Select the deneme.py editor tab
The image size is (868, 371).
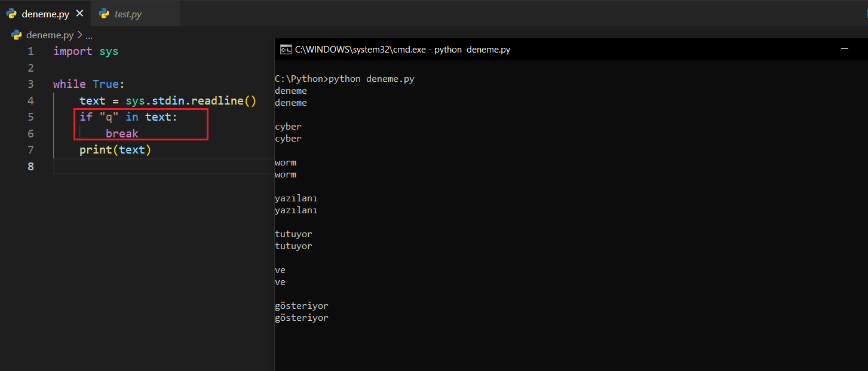45,14
